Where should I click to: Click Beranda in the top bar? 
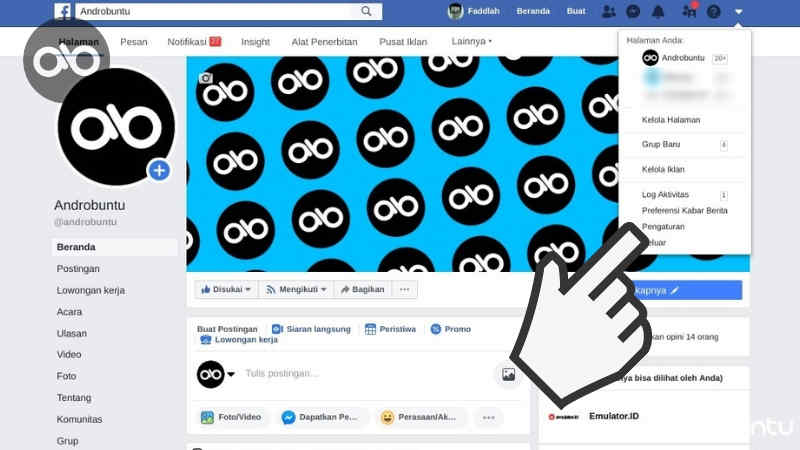point(533,11)
